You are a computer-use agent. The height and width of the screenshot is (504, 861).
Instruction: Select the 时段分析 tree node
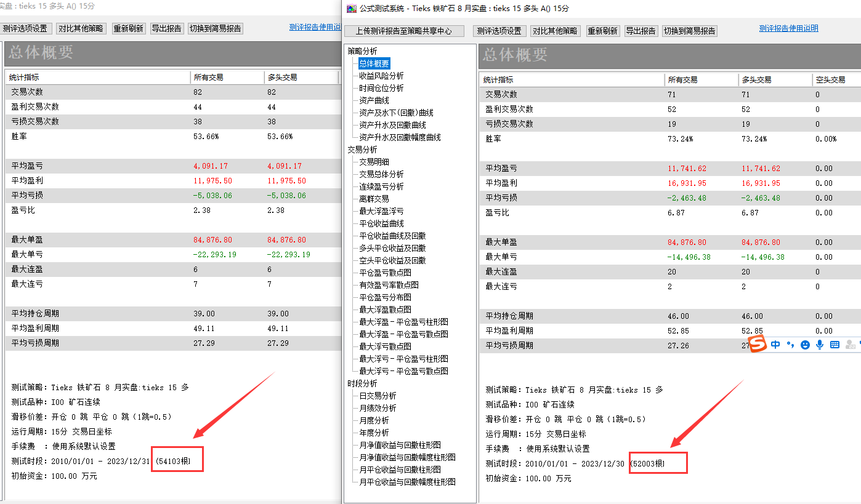click(362, 383)
